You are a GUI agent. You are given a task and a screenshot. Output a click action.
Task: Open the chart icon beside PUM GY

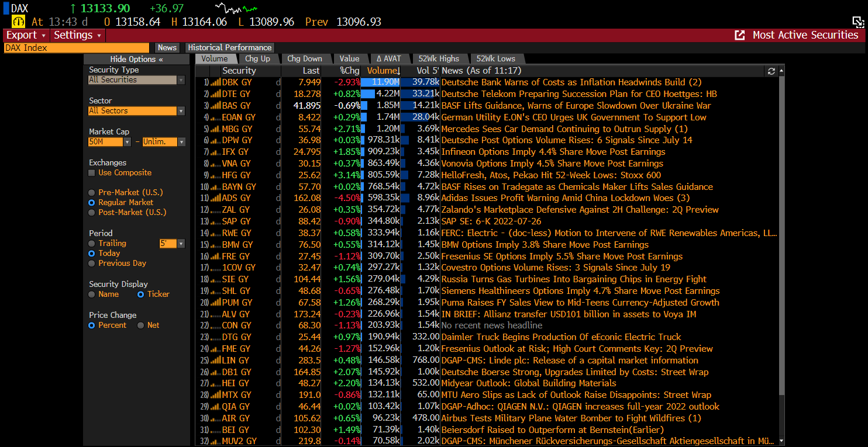point(215,303)
